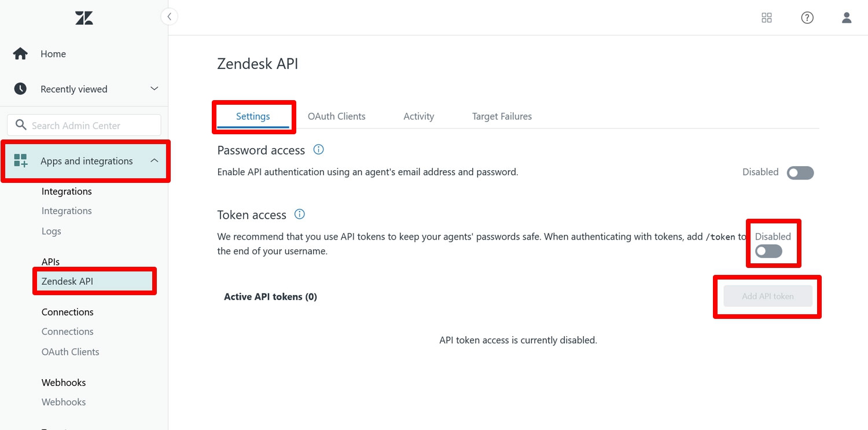868x430 pixels.
Task: Click the Token access info icon
Action: pos(300,214)
